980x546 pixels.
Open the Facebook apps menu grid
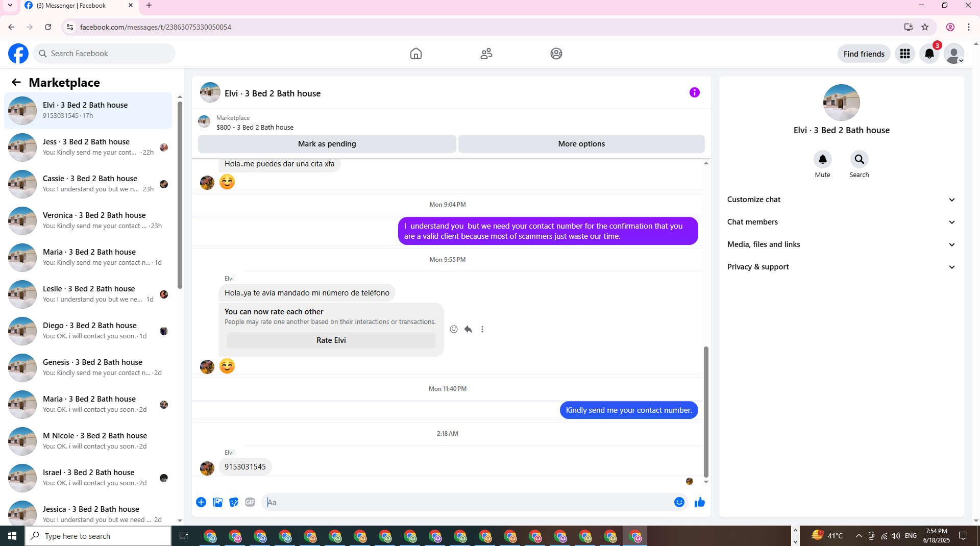(x=905, y=54)
